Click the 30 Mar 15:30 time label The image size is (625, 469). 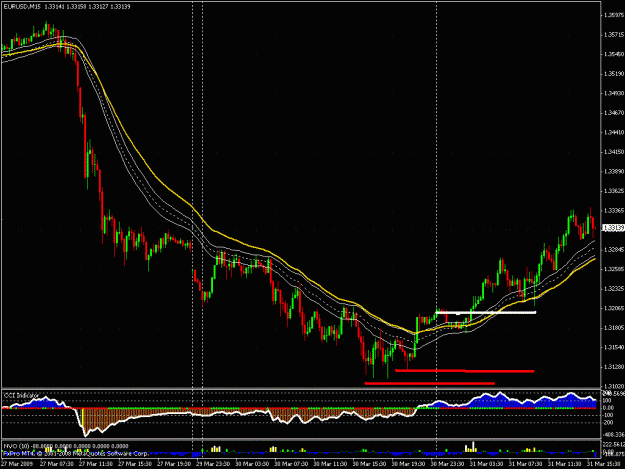(369, 464)
